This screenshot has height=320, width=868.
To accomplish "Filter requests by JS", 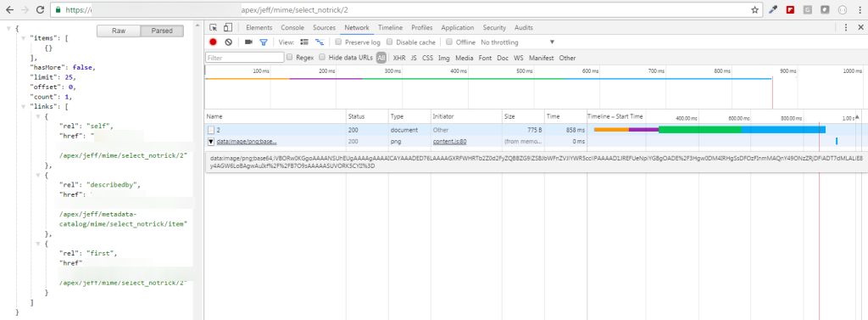I will (x=414, y=58).
